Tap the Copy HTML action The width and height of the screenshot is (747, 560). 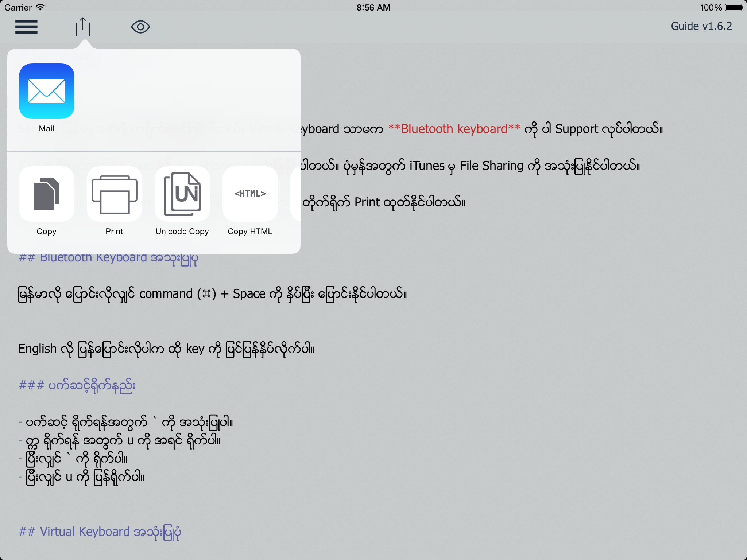[x=250, y=194]
